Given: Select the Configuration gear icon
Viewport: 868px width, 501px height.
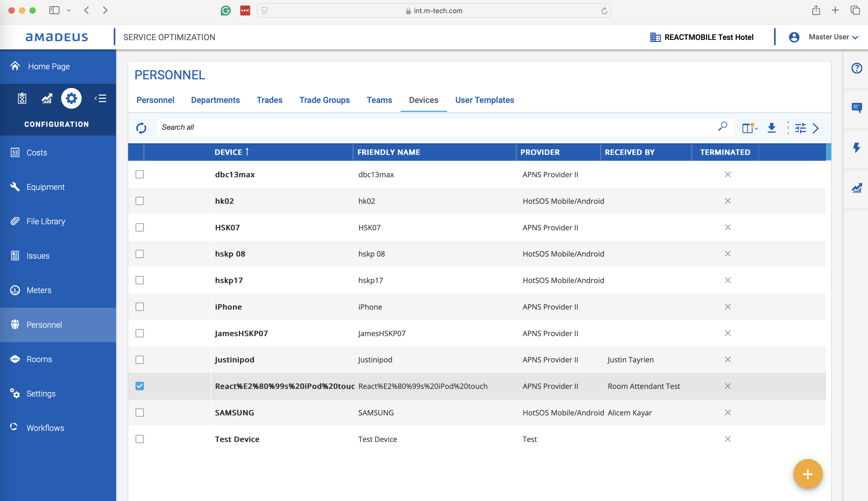Looking at the screenshot, I should tap(71, 98).
